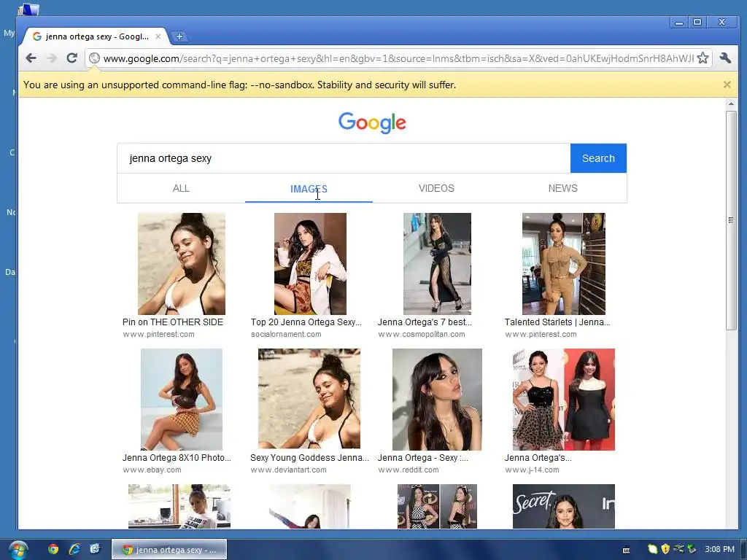This screenshot has width=747, height=560.
Task: Open the NEWS tab
Action: click(562, 188)
